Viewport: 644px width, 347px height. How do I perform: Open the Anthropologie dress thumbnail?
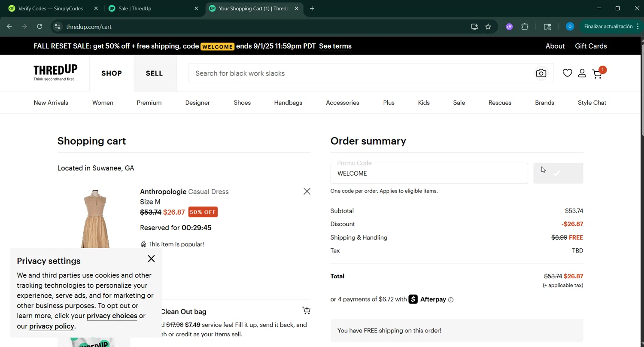[x=95, y=218]
